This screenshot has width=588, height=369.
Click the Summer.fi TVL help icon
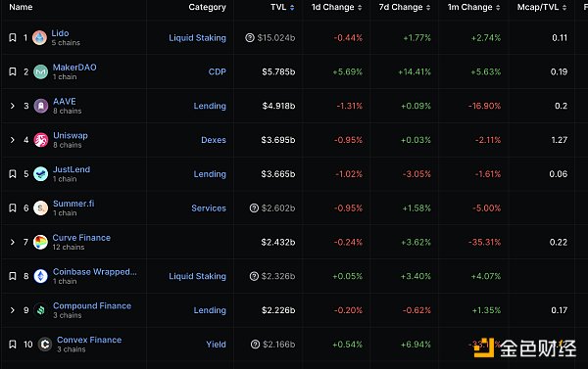tap(254, 208)
